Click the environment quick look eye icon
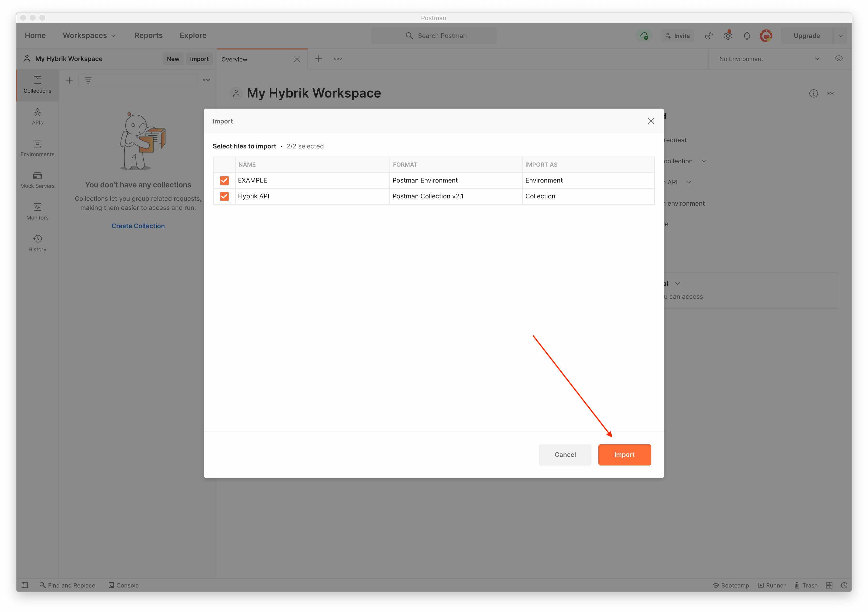Screen dimensions: 868x612 point(838,59)
